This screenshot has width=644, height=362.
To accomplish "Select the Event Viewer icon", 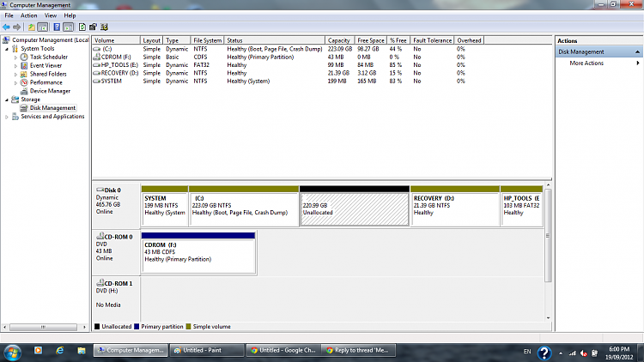I will [24, 66].
